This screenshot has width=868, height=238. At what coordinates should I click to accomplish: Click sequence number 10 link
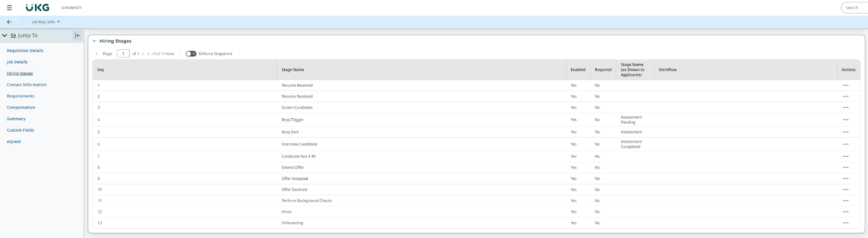(x=100, y=190)
